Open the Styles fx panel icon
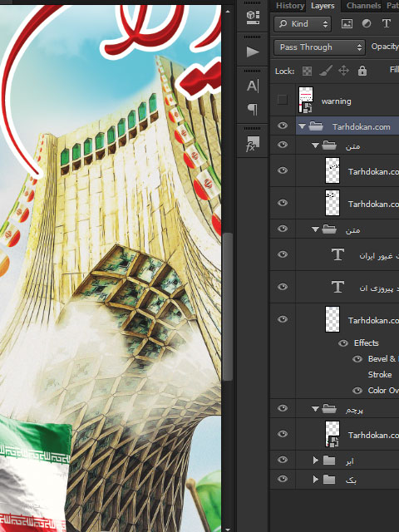The image size is (399, 532). coord(253,144)
